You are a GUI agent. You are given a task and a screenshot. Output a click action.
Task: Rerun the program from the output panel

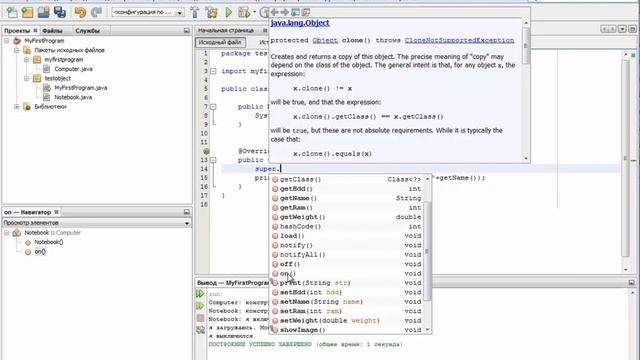[200, 293]
